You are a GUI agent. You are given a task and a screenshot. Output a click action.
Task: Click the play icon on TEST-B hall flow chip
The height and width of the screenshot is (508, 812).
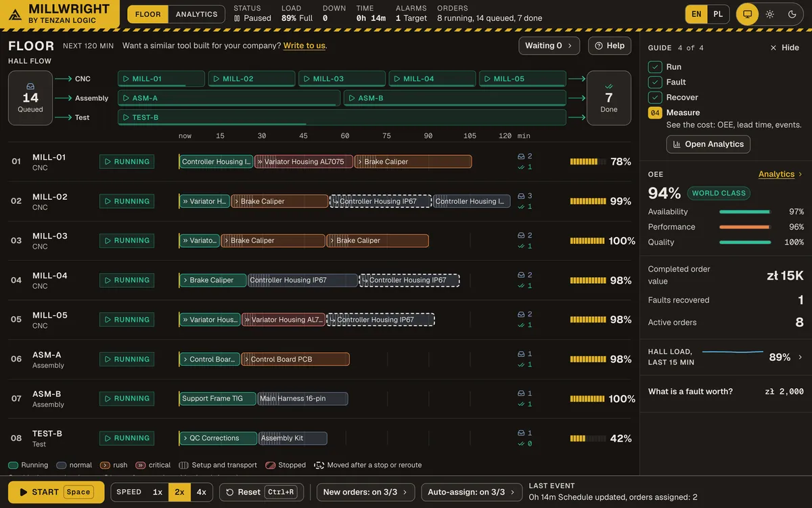point(126,118)
